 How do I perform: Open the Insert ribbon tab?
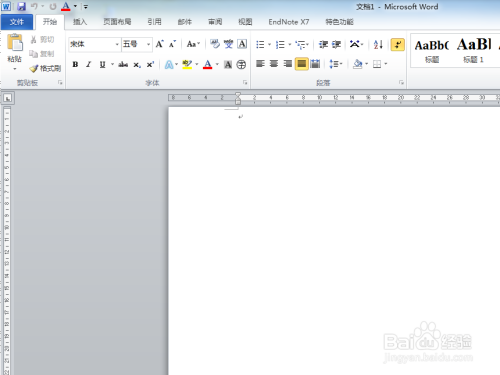pos(80,22)
